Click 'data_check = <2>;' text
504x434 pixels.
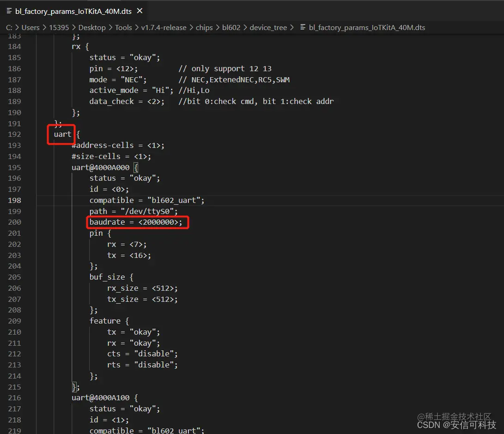coord(127,102)
